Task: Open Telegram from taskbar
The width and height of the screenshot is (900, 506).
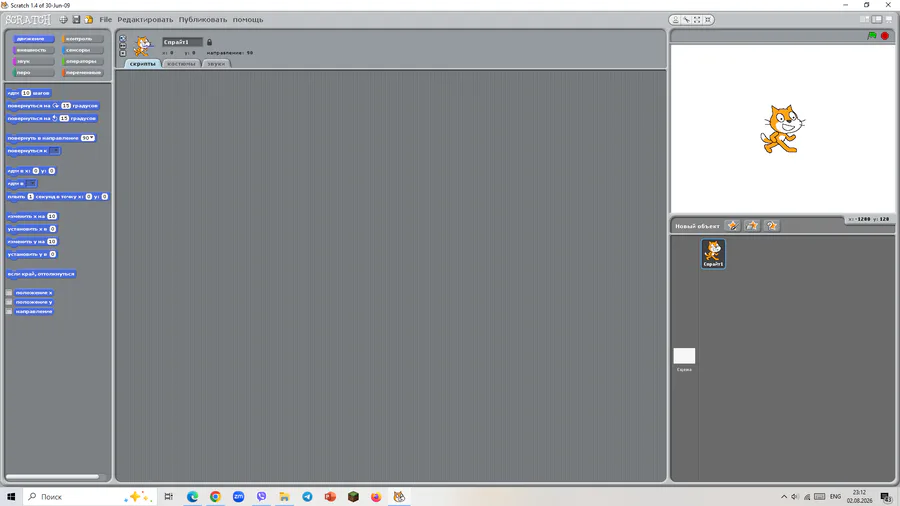Action: 307,497
